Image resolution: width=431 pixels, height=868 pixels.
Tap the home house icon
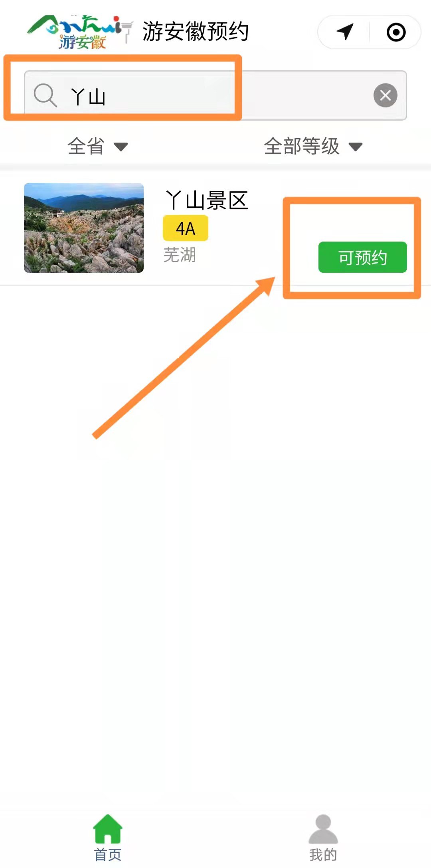click(108, 829)
